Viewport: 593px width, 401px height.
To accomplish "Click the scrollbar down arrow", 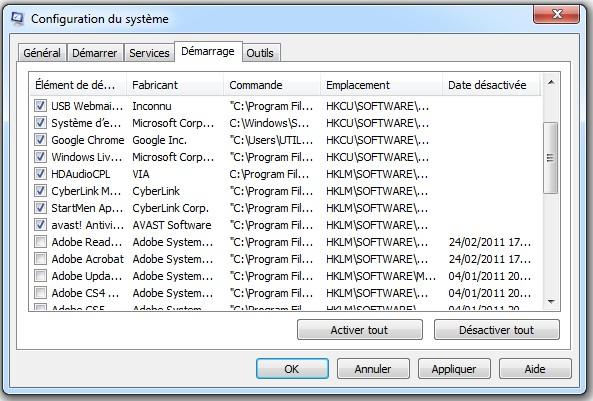I will pos(551,302).
